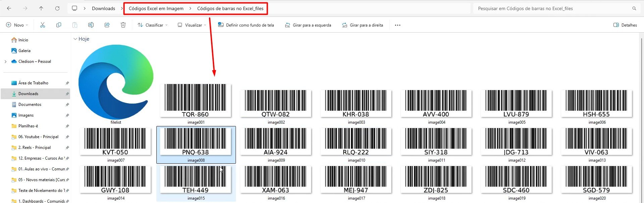Select image012 barcode JDG-713
Screen dimensions: 644x203
click(516, 145)
